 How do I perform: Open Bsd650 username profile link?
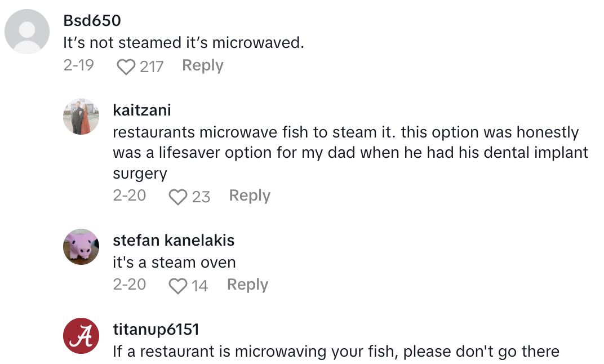coord(92,21)
